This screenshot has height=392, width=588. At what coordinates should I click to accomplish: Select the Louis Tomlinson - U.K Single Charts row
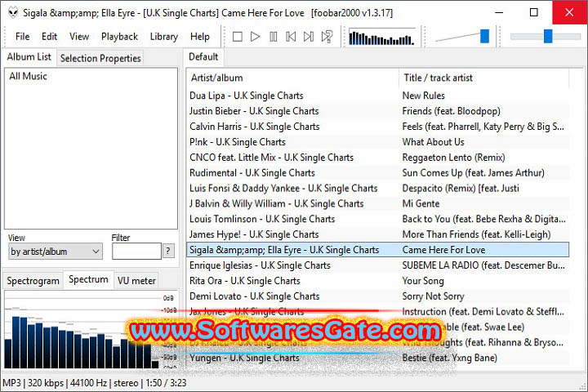377,219
